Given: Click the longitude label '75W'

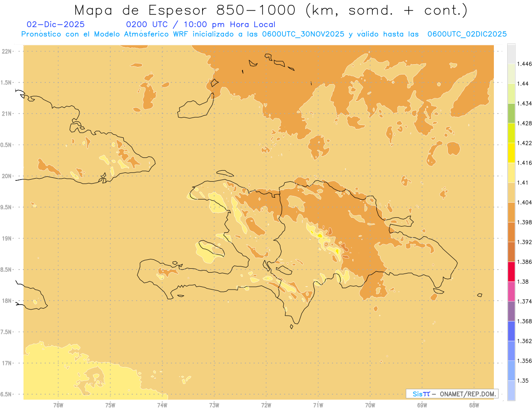Looking at the screenshot, I should point(110,405).
